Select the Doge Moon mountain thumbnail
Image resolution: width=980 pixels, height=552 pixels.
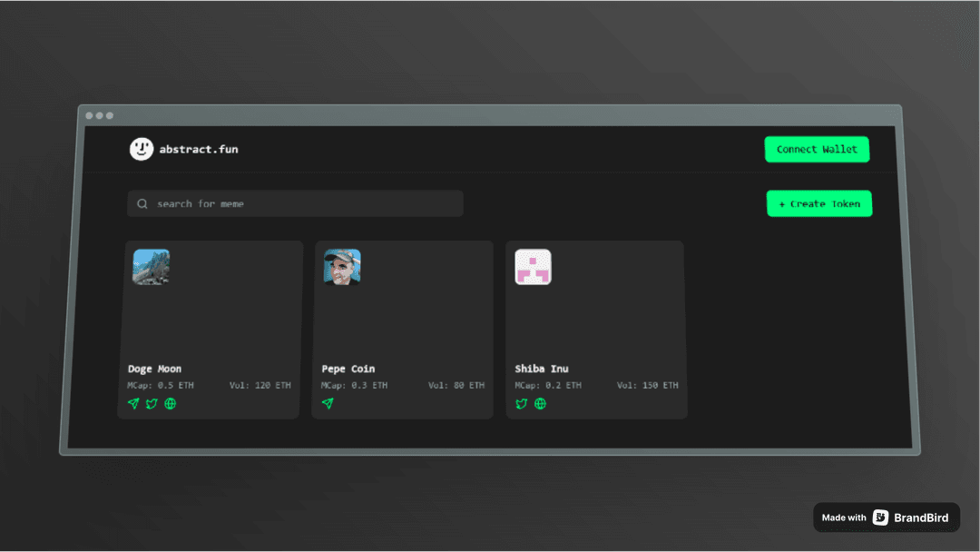point(152,267)
